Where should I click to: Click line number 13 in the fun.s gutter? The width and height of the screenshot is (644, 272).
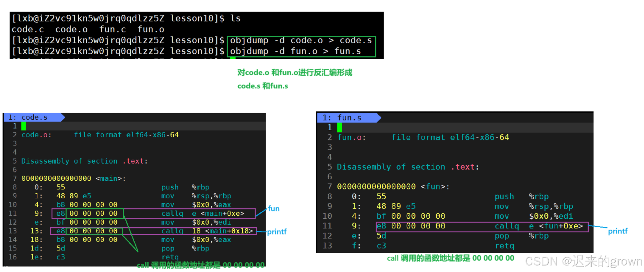(x=327, y=245)
